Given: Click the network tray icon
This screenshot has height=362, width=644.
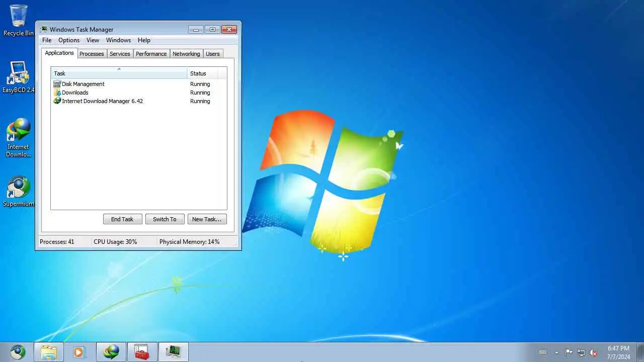Looking at the screenshot, I should tap(581, 352).
